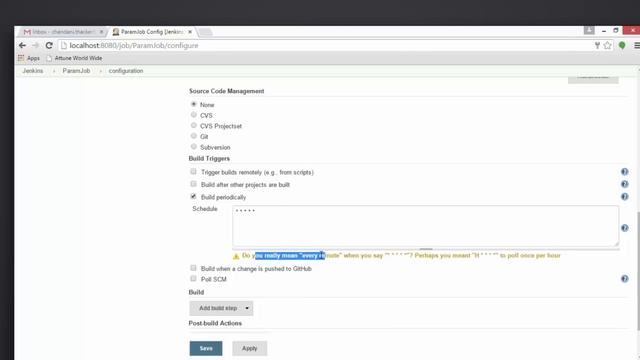Select the CVS Projectset radio button
Image resolution: width=640 pixels, height=360 pixels.
[193, 126]
